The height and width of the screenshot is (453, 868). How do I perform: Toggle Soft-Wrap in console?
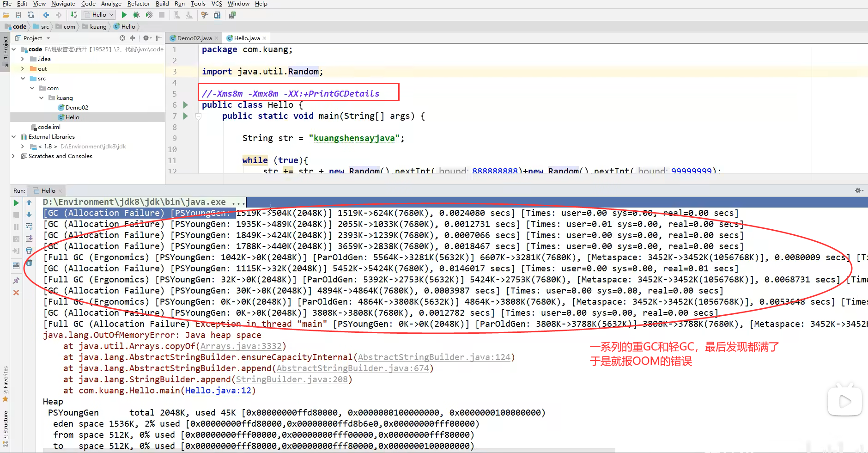pyautogui.click(x=29, y=226)
